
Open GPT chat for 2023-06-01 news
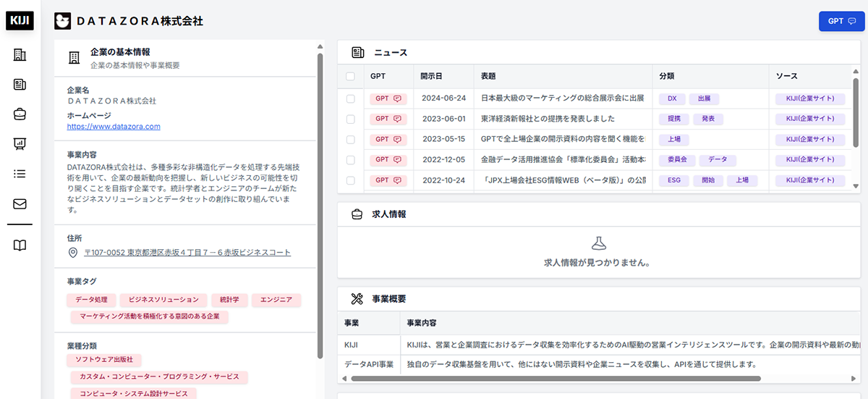click(388, 119)
